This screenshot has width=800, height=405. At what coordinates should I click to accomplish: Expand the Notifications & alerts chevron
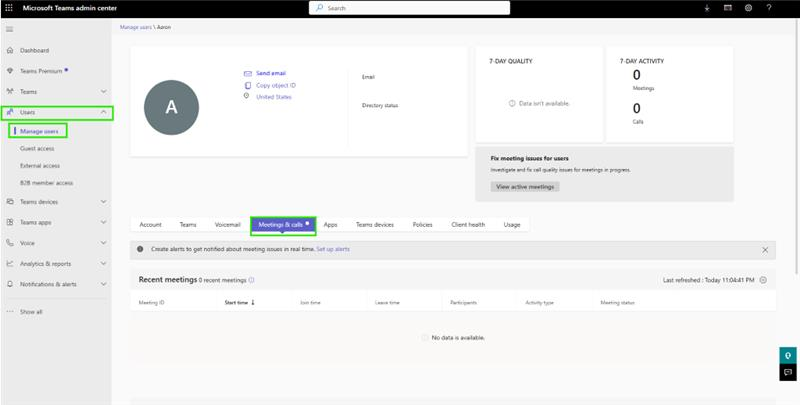[104, 284]
